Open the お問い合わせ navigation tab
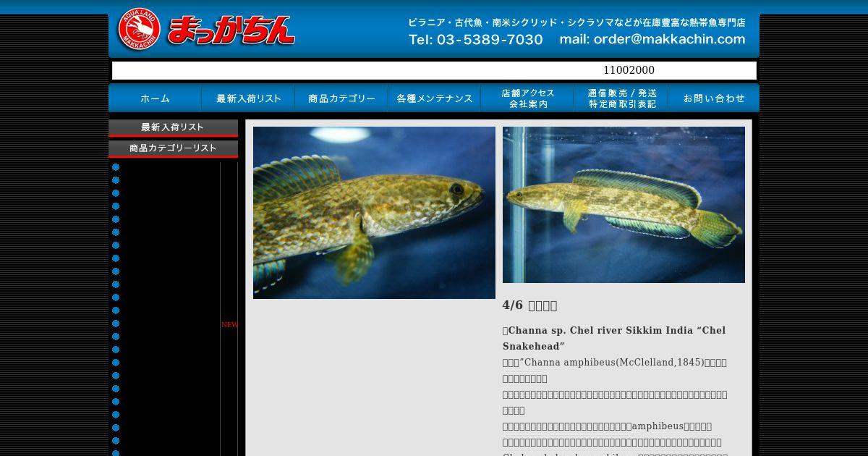Image resolution: width=868 pixels, height=456 pixels. (x=713, y=98)
